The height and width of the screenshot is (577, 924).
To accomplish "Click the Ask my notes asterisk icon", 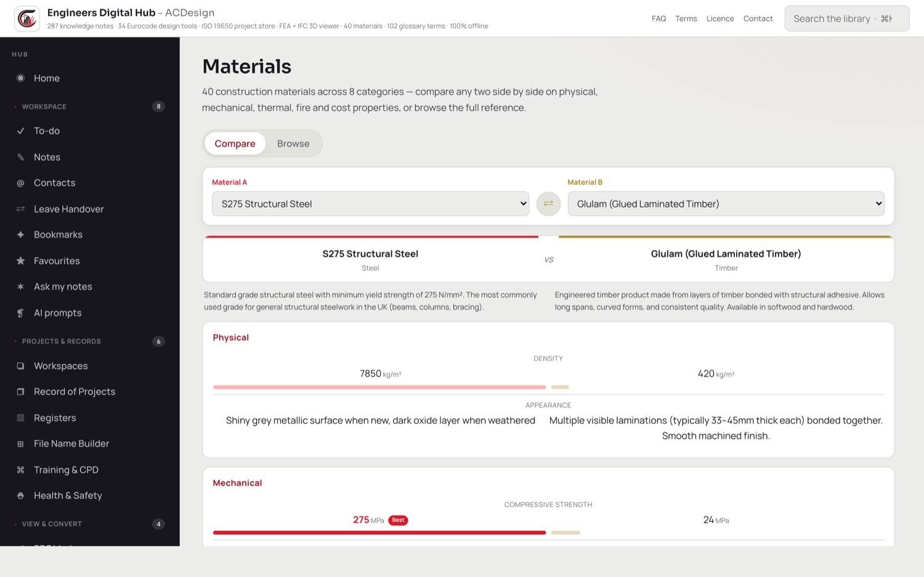I will click(20, 287).
